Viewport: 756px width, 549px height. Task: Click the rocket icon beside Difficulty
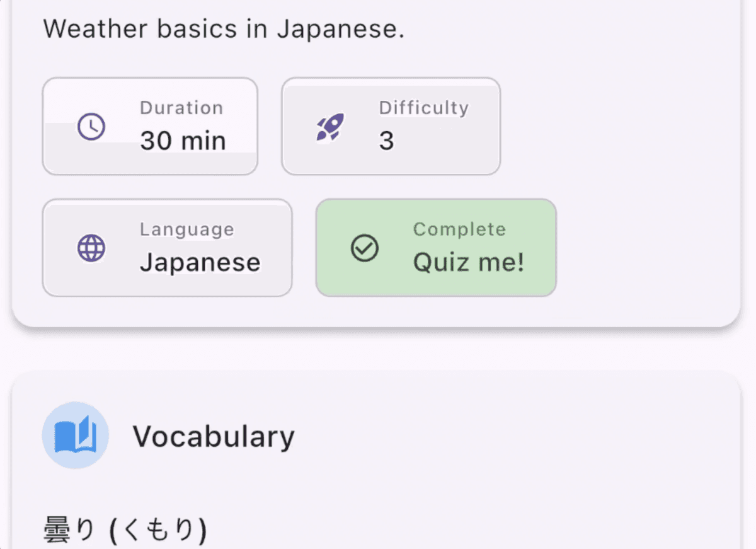click(x=330, y=127)
